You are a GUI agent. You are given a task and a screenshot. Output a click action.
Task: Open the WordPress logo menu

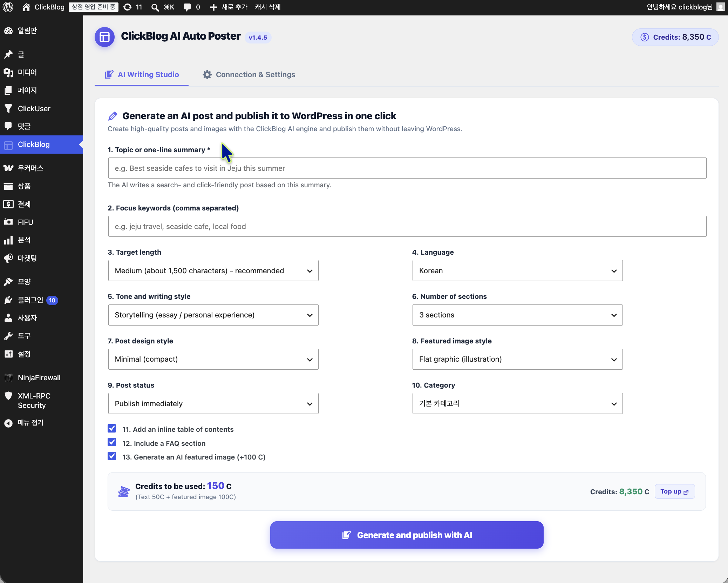(x=8, y=7)
